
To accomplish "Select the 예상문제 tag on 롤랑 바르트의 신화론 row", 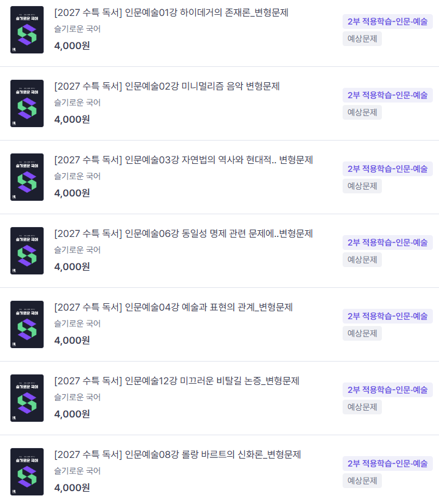I will point(362,481).
